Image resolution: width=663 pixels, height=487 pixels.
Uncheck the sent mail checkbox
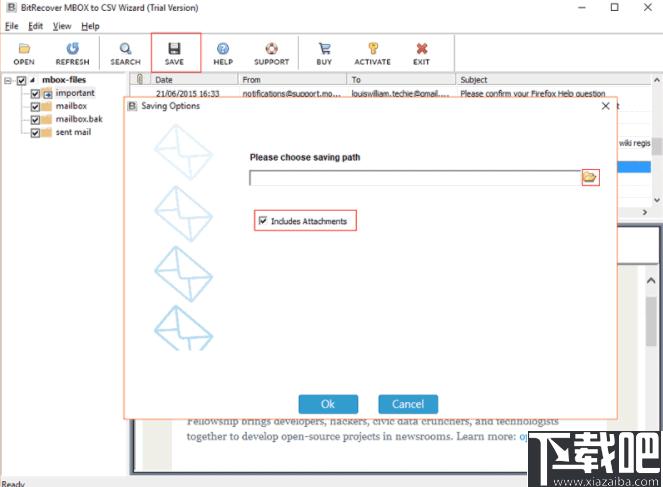pos(36,133)
